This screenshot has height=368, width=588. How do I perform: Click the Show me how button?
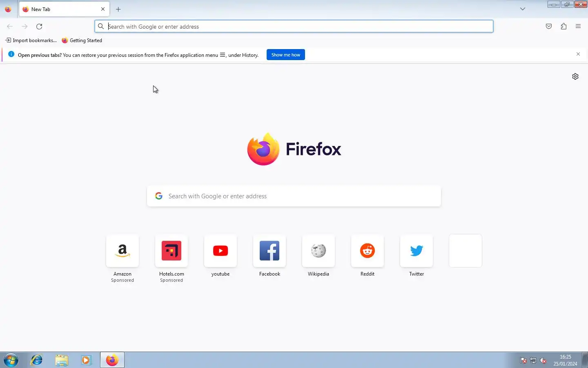point(286,55)
